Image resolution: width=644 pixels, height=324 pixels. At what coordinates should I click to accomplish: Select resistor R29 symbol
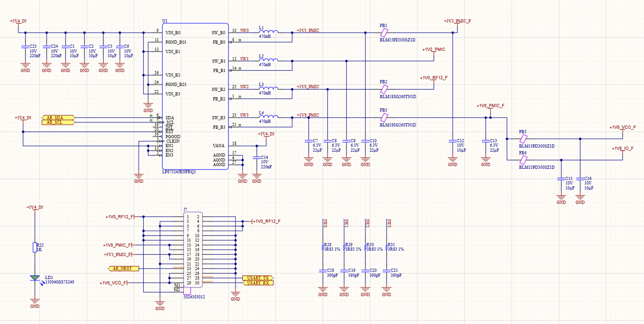(x=344, y=247)
